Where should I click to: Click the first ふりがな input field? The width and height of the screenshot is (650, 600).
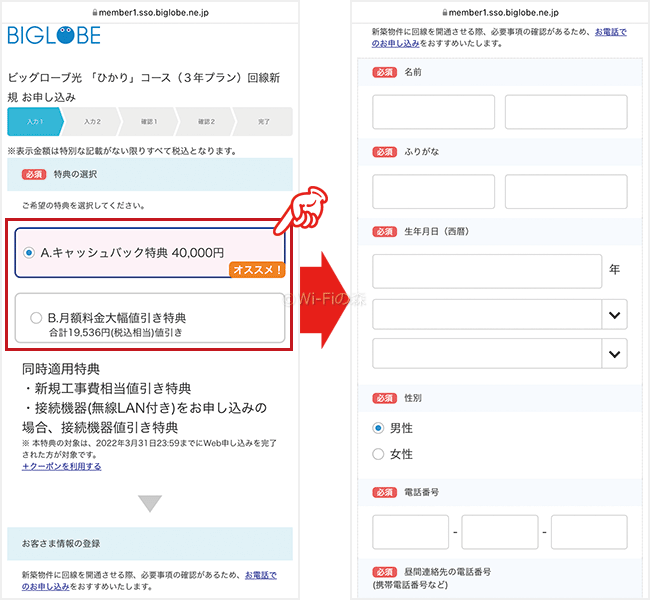tap(433, 192)
